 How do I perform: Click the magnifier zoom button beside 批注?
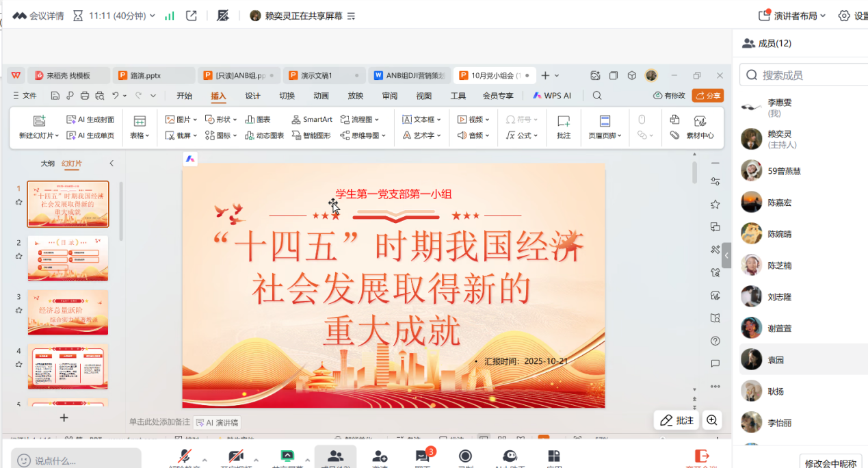tap(712, 420)
